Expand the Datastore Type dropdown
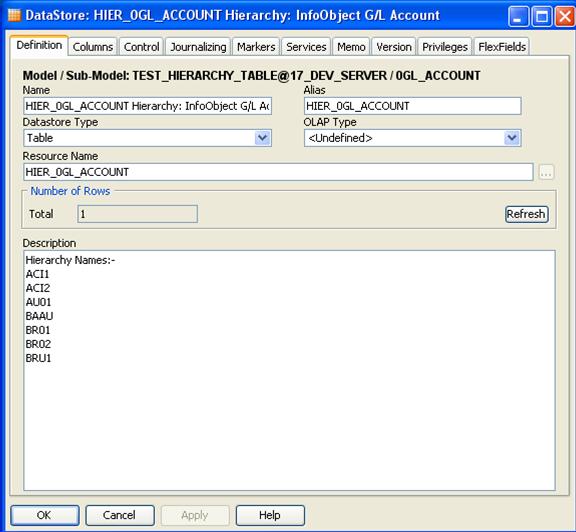The width and height of the screenshot is (576, 532). [x=262, y=138]
